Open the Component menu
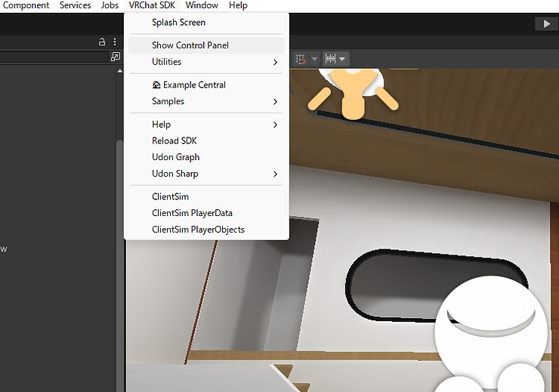This screenshot has width=559, height=392. point(26,5)
